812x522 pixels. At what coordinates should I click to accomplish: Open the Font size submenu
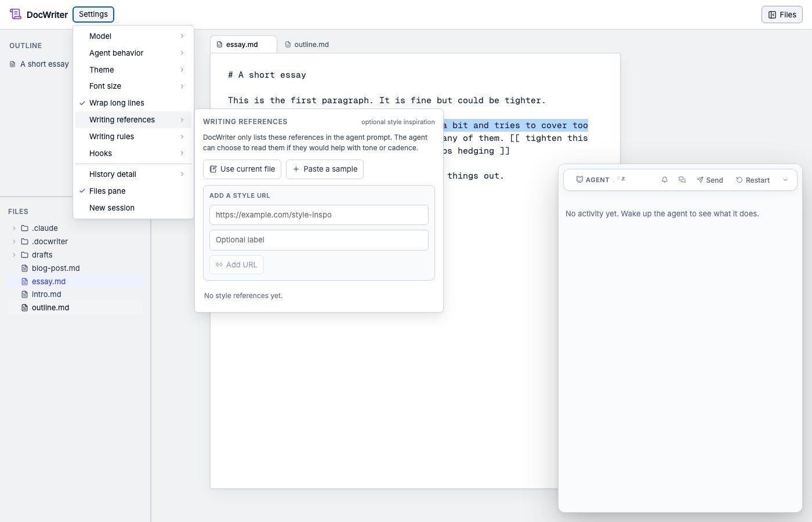133,86
